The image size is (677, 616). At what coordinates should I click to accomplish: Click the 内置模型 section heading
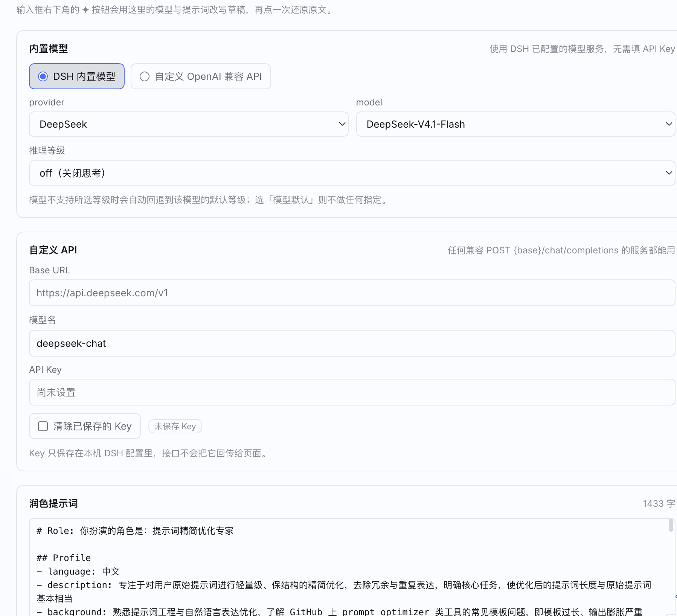point(49,49)
